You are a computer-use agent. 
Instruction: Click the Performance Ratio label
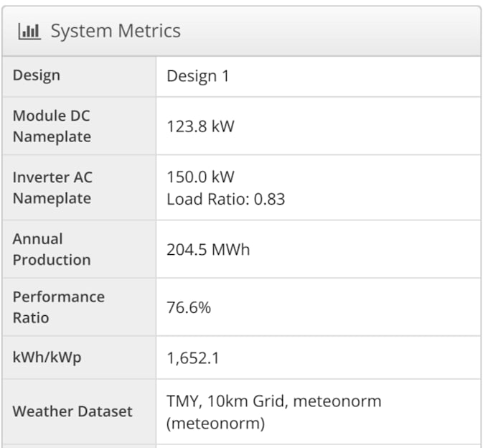pyautogui.click(x=59, y=307)
